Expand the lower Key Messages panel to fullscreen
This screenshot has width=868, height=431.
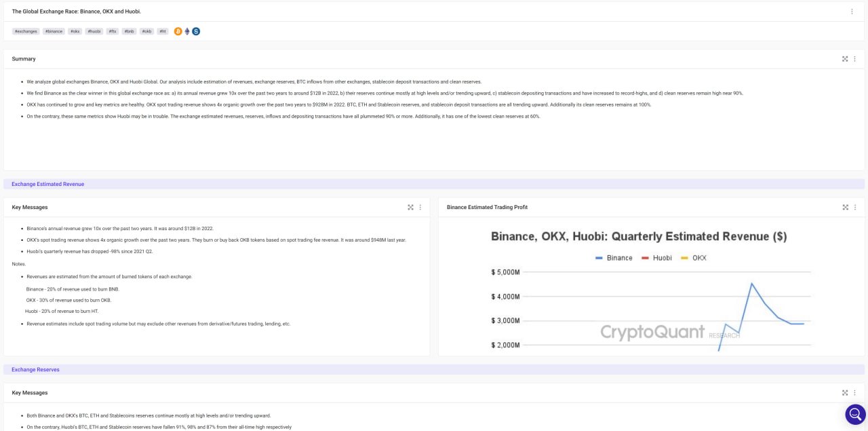[845, 392]
